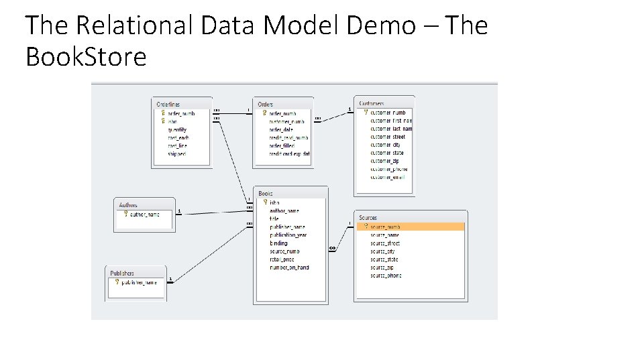This screenshot has width=644, height=362.
Task: Click the key icon on highlighted source_numb row
Action: click(x=366, y=226)
